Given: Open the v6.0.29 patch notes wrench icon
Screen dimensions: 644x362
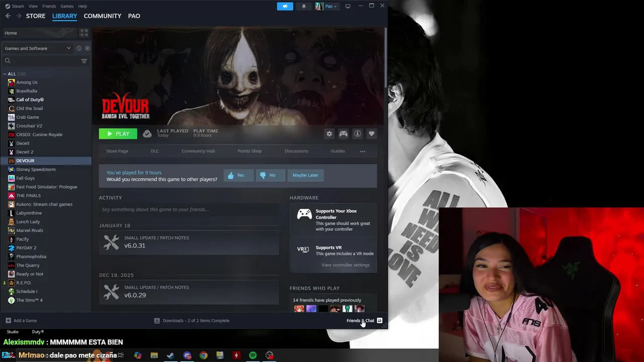Looking at the screenshot, I should 111,292.
